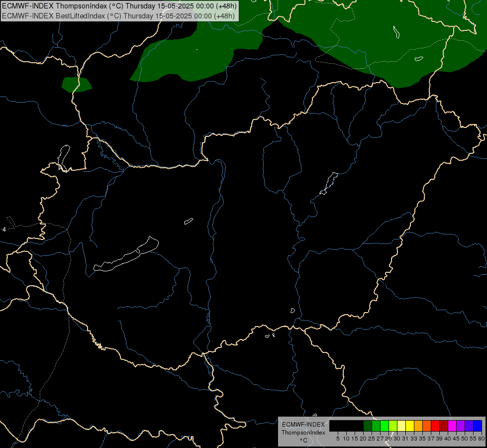This screenshot has height=448, width=487.
Task: Click the legend tick label 60
Action: (x=482, y=439)
